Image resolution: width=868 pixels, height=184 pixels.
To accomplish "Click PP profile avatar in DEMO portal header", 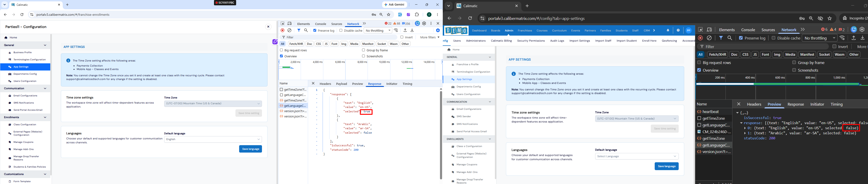I will [x=689, y=30].
